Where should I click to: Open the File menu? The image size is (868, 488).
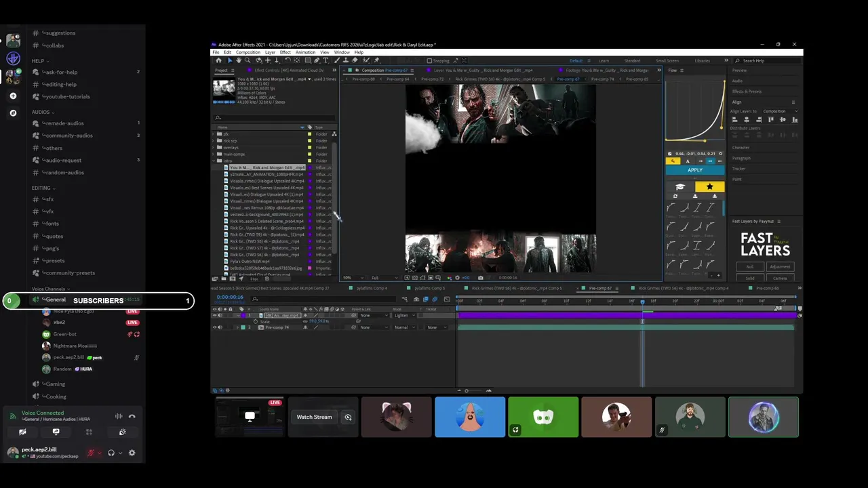tap(216, 52)
